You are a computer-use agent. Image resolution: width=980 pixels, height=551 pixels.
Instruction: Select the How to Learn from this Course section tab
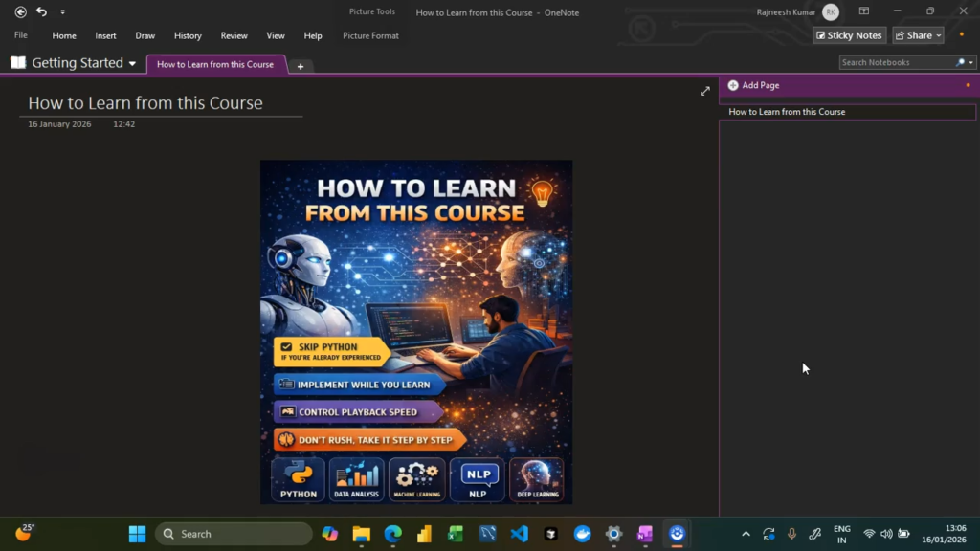click(215, 64)
